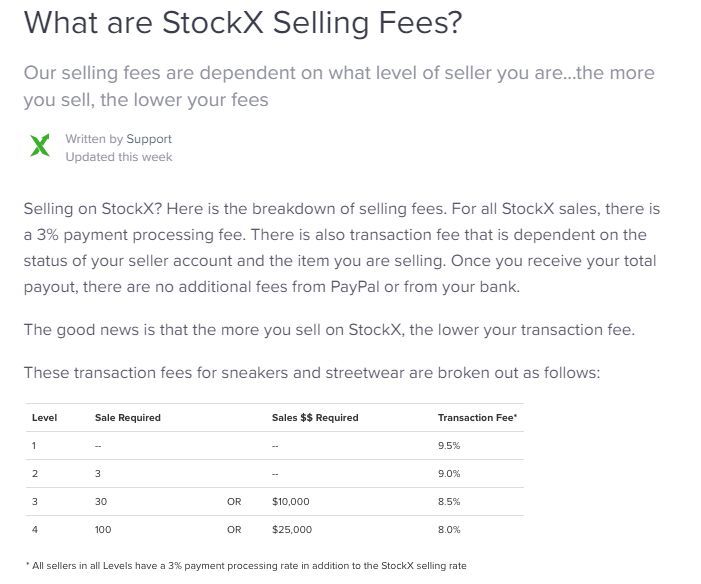Click the $10,000 sales required cell
Image resolution: width=701 pixels, height=584 pixels.
(x=291, y=501)
